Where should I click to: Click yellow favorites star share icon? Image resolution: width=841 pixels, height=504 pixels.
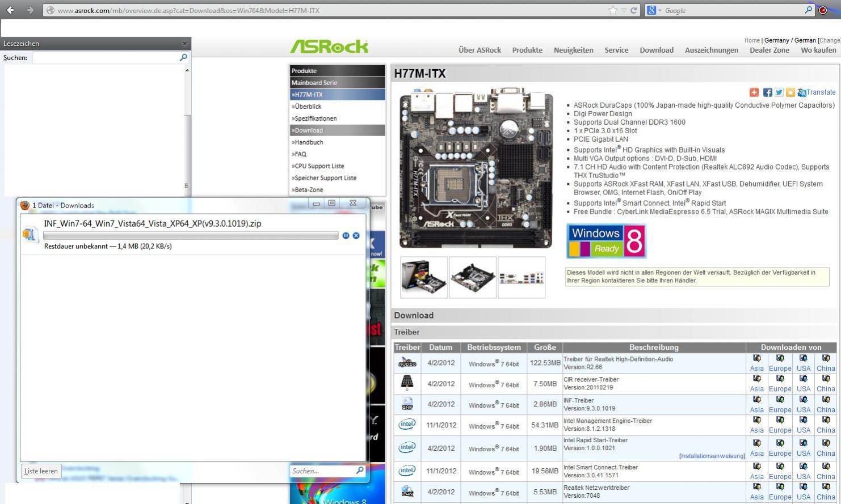790,92
